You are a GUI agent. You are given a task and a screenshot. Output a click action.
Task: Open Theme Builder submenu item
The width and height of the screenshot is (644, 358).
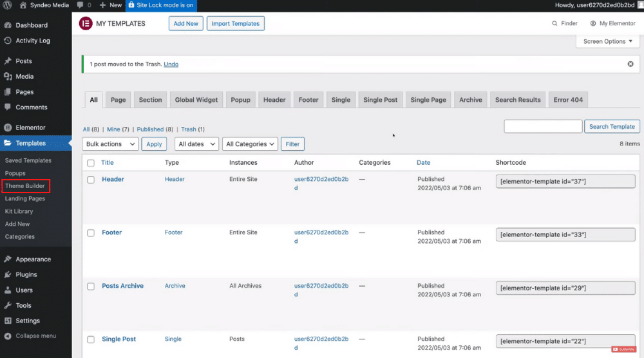(25, 186)
